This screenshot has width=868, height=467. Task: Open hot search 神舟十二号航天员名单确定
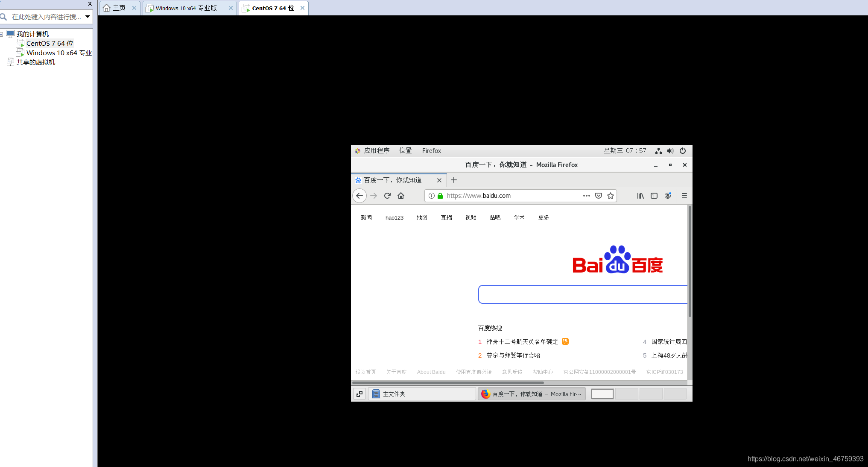coord(522,342)
